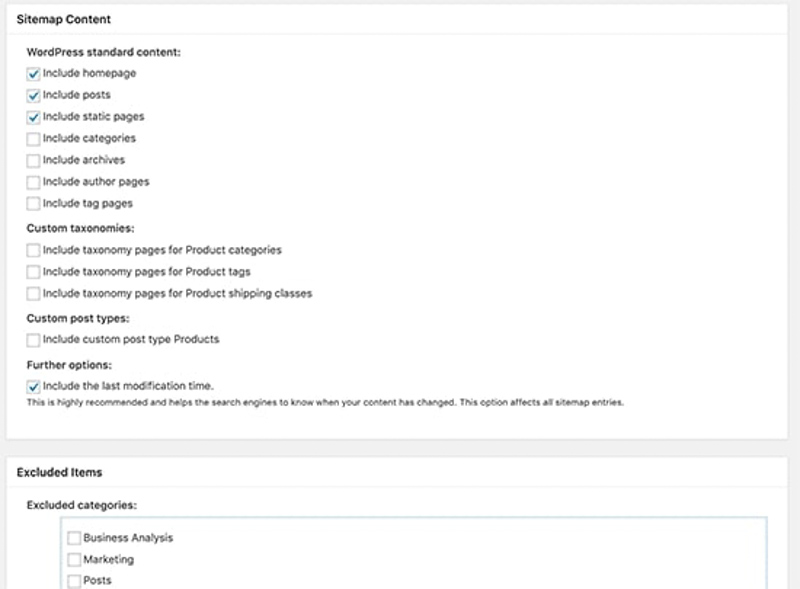Check taxonomy pages for Product shipping classes
800x589 pixels.
[x=34, y=294]
